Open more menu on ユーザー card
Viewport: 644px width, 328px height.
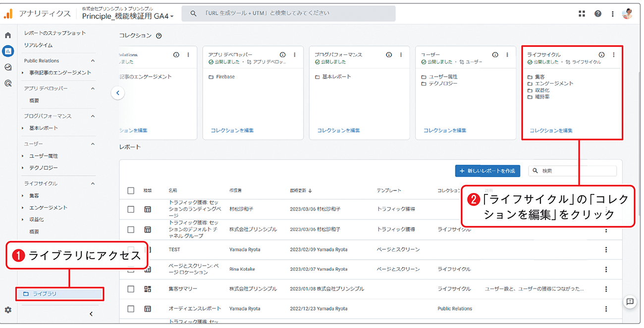[507, 55]
